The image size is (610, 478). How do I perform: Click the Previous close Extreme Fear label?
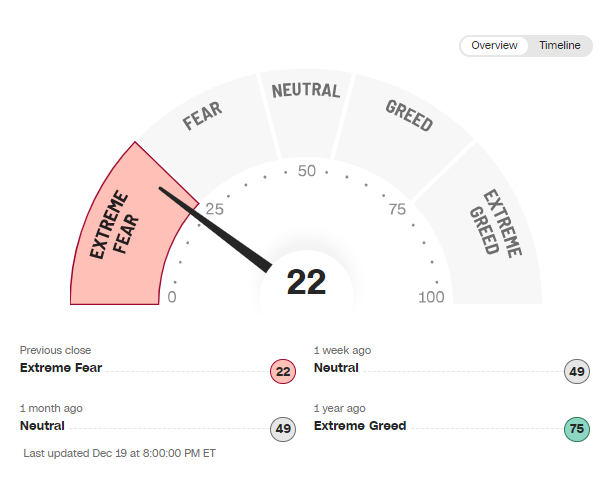[x=61, y=367]
